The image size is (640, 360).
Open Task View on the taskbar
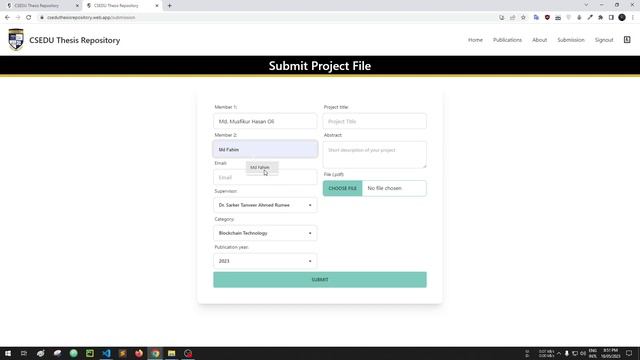coord(24,353)
